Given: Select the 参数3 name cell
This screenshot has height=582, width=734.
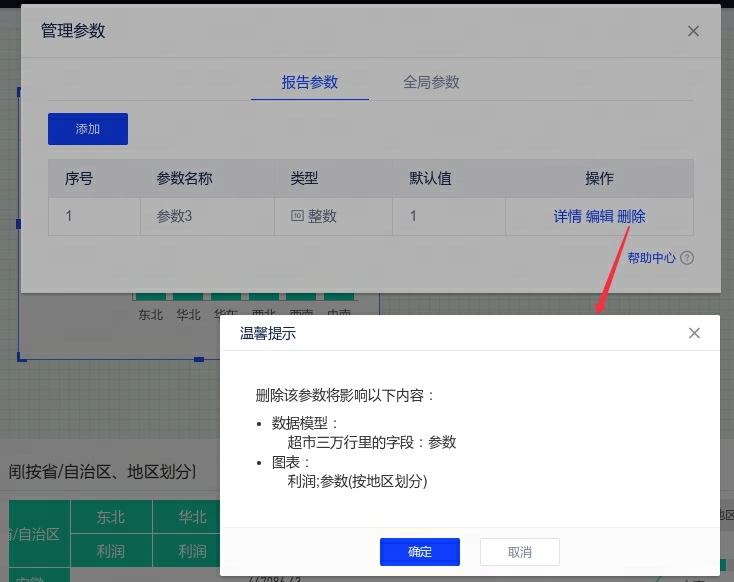Looking at the screenshot, I should coord(175,216).
